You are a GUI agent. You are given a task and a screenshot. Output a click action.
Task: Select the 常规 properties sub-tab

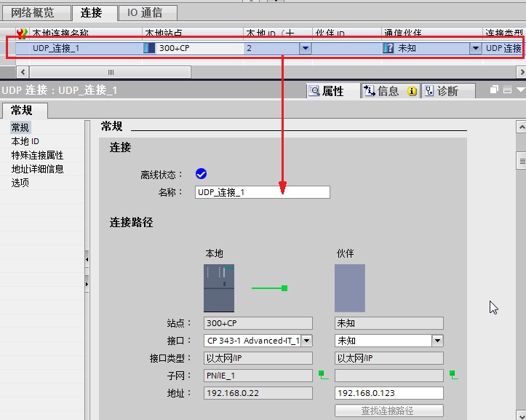tap(24, 110)
